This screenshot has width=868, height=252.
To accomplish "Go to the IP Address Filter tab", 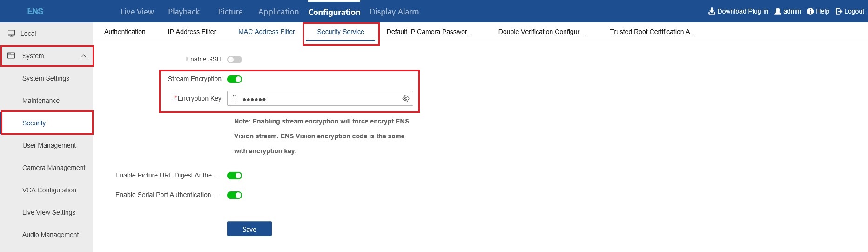I will pyautogui.click(x=192, y=32).
